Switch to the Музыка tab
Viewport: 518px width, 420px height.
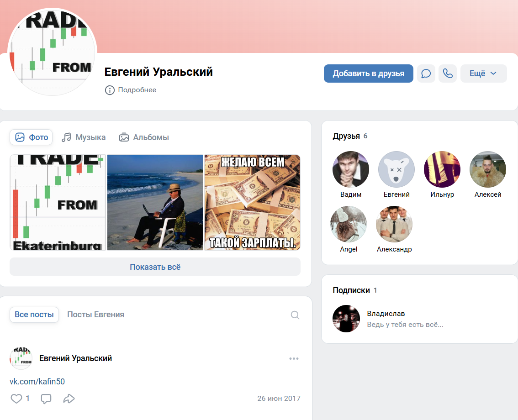pyautogui.click(x=84, y=137)
